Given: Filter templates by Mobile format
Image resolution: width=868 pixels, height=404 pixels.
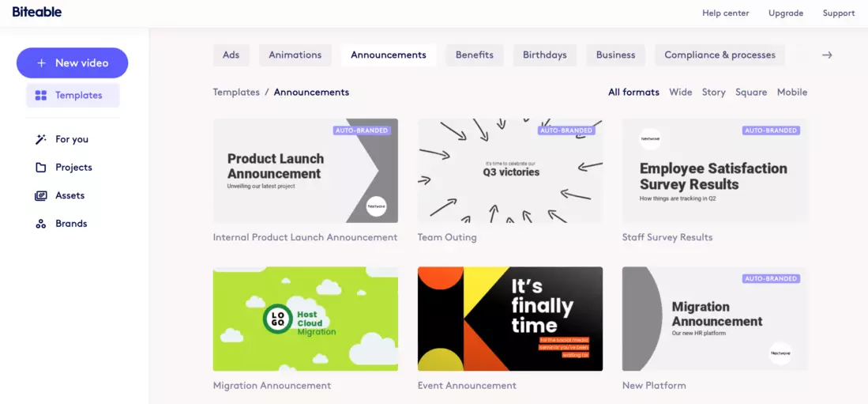Looking at the screenshot, I should tap(791, 93).
